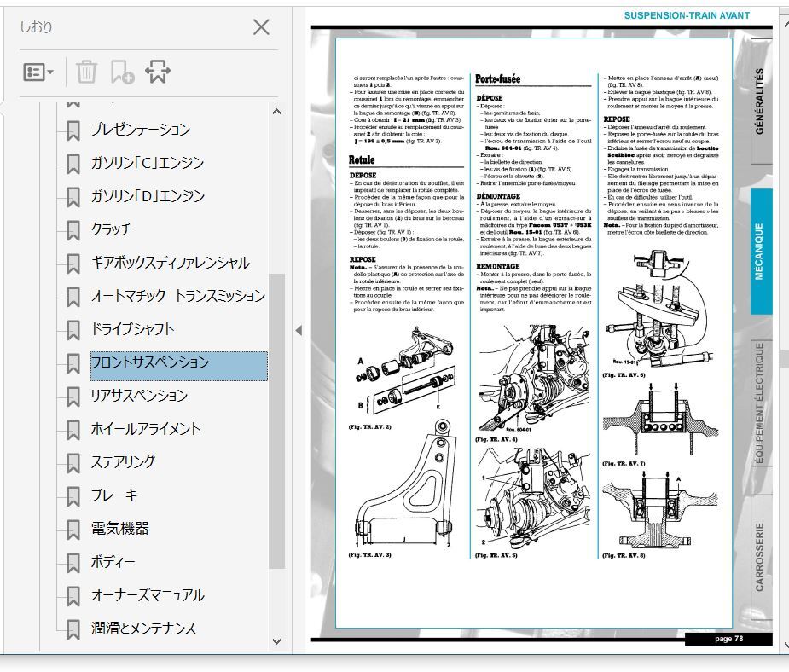Click the bookmark icon beside オーナーズマニュアル

(73, 597)
